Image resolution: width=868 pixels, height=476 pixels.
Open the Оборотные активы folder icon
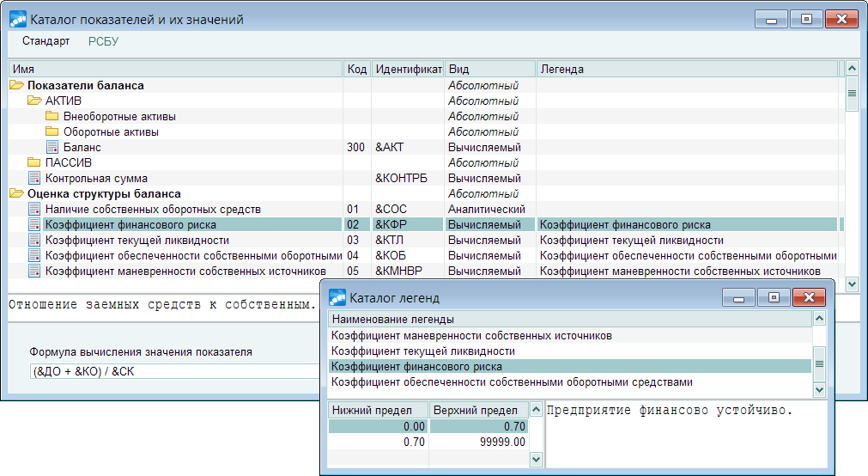52,131
